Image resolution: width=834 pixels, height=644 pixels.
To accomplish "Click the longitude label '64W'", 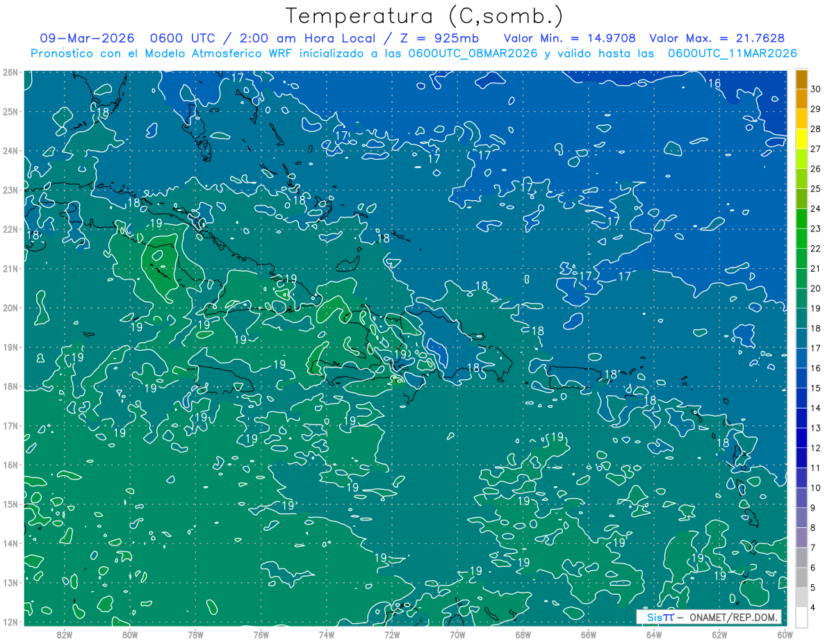I will coord(654,634).
